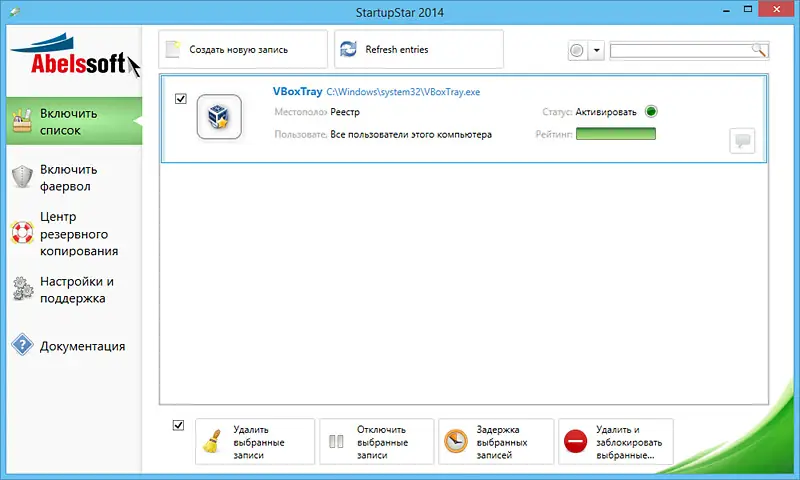Click the red minus block icon
The width and height of the screenshot is (800, 480).
click(x=576, y=441)
